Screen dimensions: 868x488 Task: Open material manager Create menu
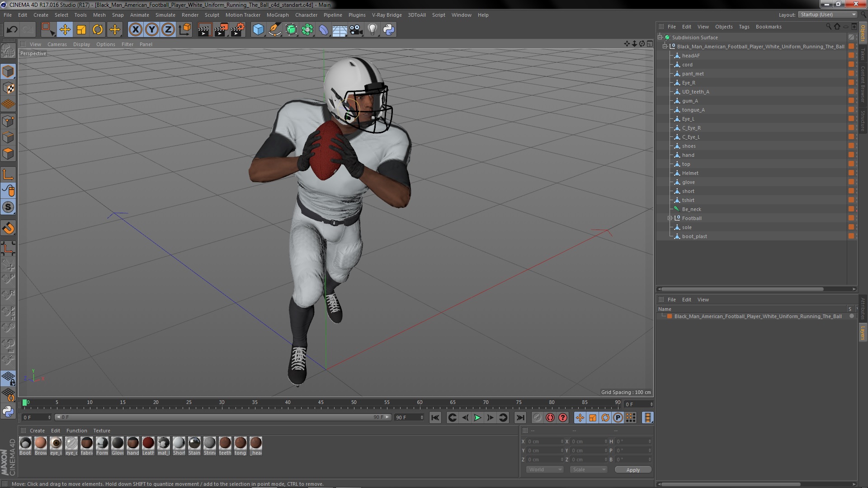[37, 431]
